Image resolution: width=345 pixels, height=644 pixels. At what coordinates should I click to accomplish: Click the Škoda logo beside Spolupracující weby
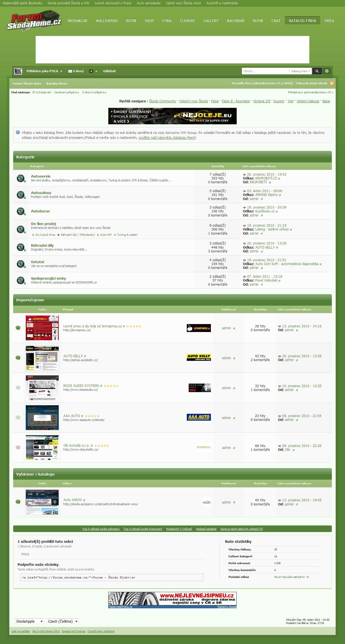click(x=21, y=280)
